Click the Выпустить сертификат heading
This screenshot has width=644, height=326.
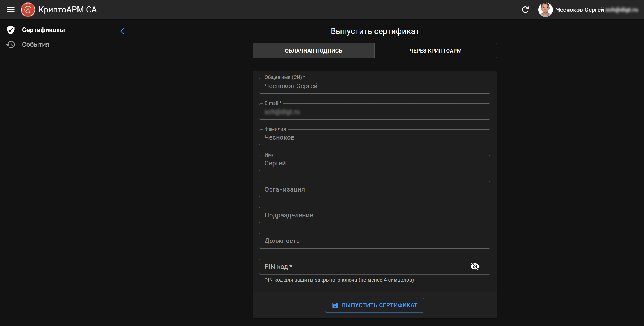tap(375, 31)
